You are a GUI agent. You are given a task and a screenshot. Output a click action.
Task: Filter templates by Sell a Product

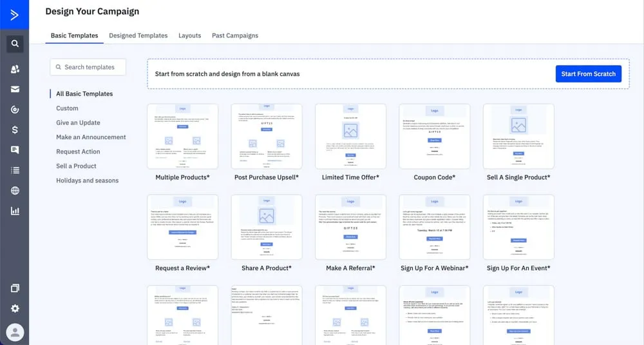(76, 166)
